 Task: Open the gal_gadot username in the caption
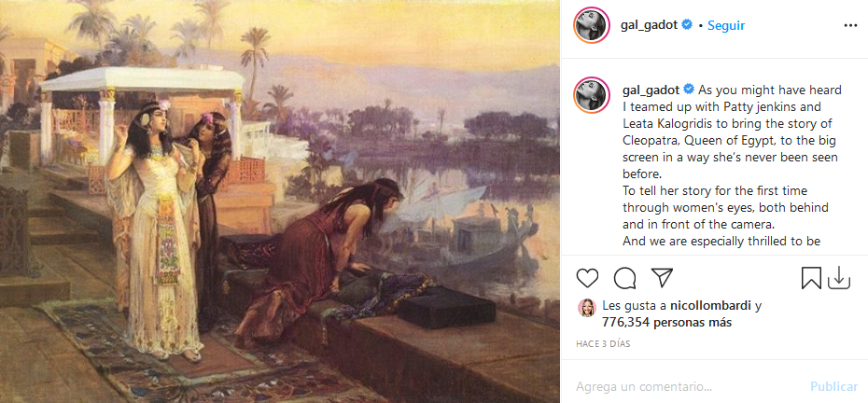651,90
